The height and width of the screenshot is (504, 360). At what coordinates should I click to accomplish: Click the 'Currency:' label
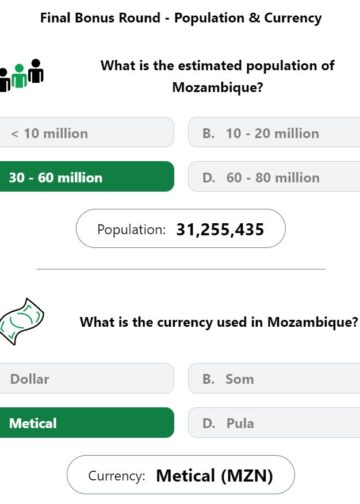pyautogui.click(x=117, y=475)
